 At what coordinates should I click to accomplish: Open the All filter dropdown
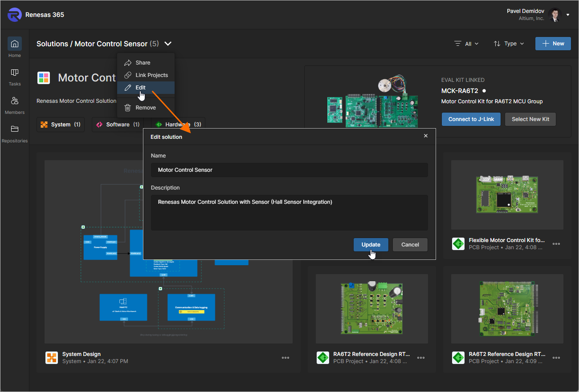coord(466,44)
